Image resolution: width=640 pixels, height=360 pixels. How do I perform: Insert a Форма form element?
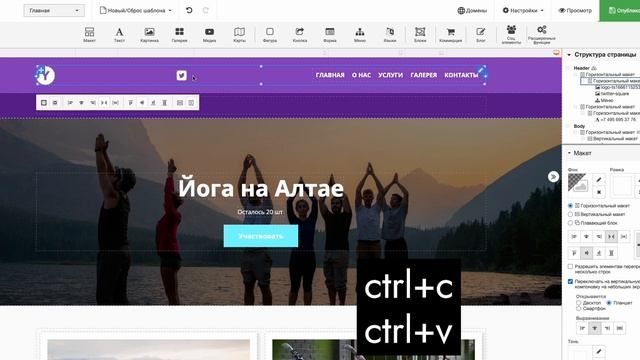click(x=330, y=35)
